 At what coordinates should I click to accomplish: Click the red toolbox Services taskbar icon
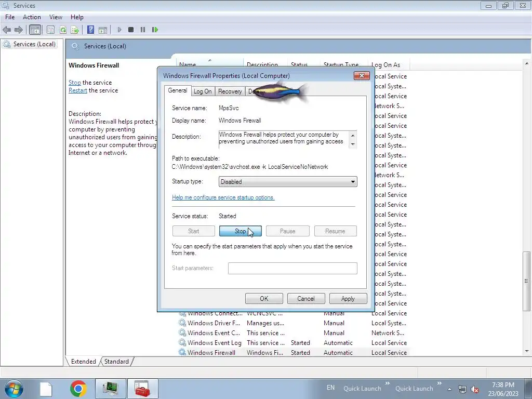[x=142, y=389]
